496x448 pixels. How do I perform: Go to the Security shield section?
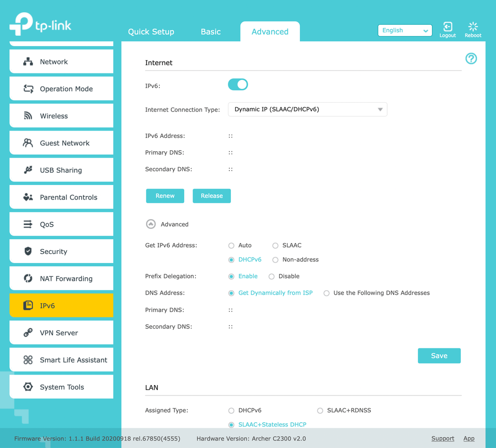(x=62, y=252)
